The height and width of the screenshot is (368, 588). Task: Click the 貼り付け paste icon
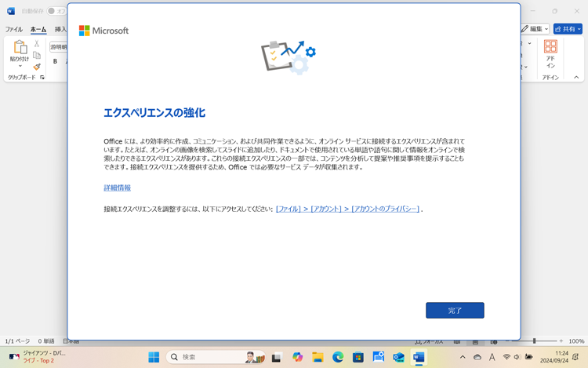click(19, 49)
